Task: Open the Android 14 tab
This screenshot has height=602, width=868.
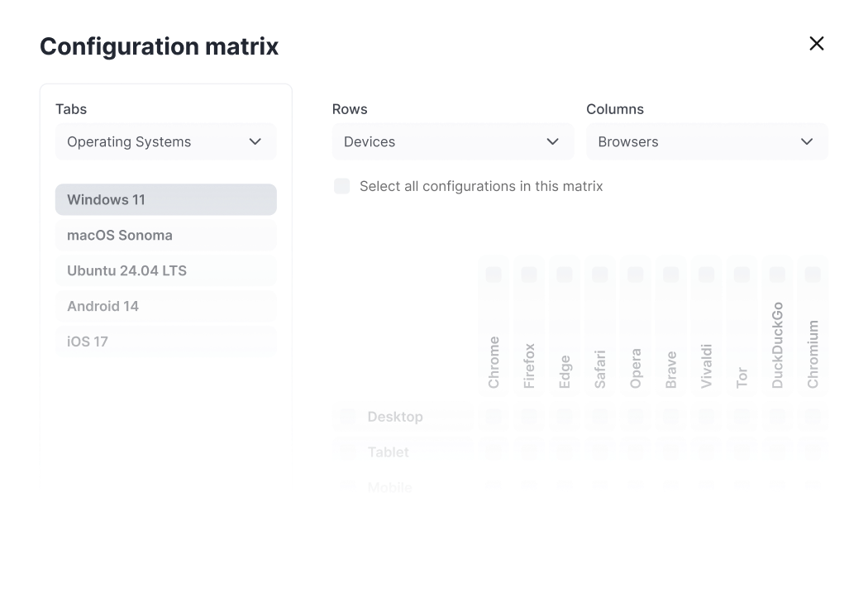Action: point(165,306)
